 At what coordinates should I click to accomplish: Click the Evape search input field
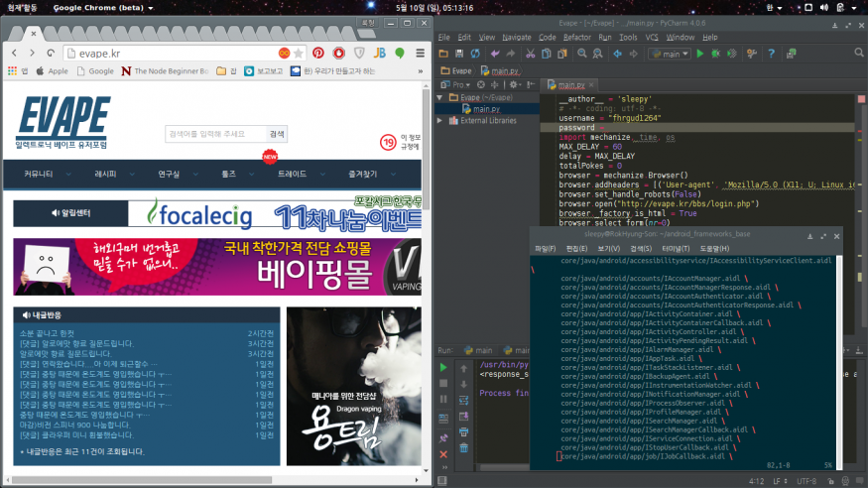pyautogui.click(x=215, y=134)
